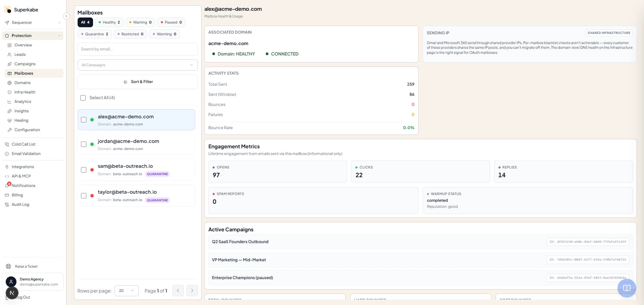Image resolution: width=644 pixels, height=305 pixels.
Task: Click the Bounce Rate 0.0% value
Action: tap(409, 128)
